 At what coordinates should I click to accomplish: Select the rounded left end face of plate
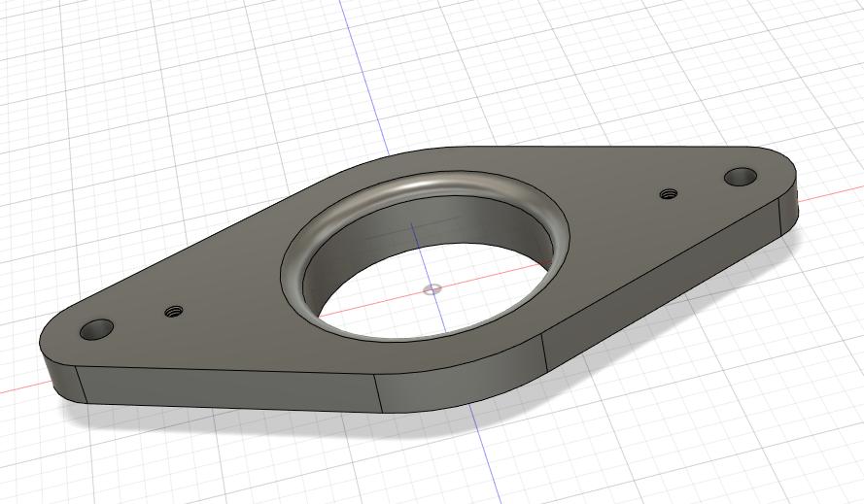(60, 378)
